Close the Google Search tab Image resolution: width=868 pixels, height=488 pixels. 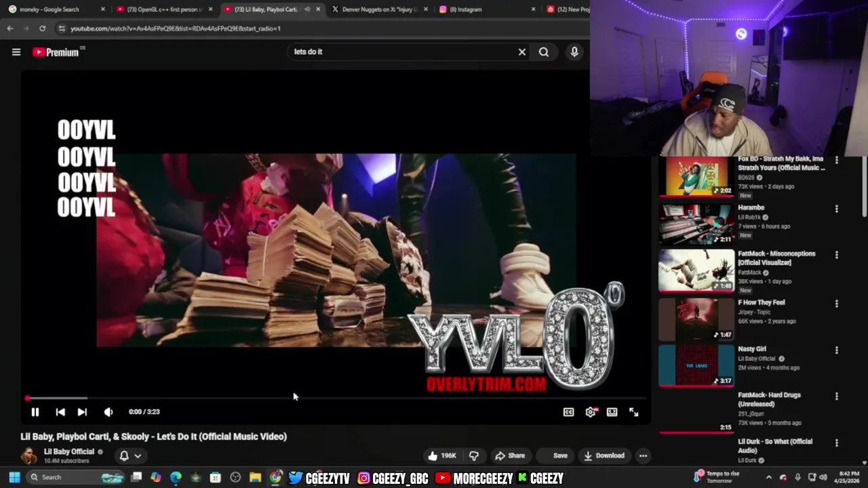point(103,9)
